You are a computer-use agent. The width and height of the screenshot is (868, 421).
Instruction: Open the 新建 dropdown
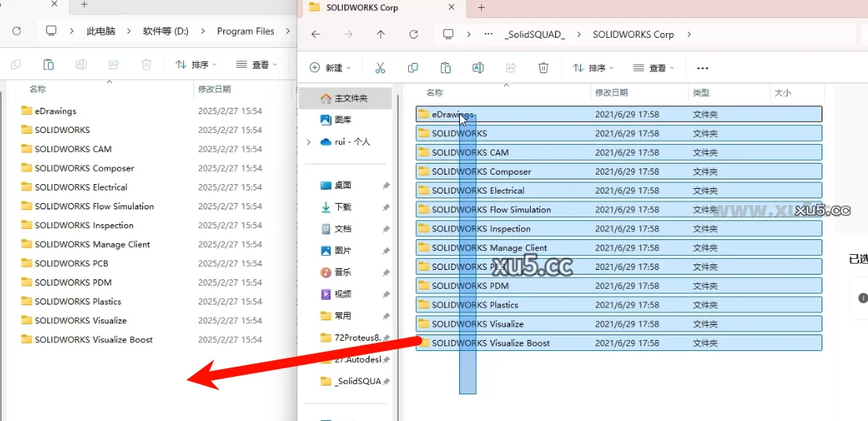330,68
